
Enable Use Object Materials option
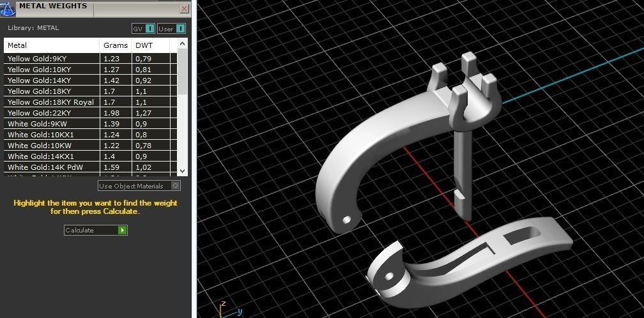click(x=139, y=186)
